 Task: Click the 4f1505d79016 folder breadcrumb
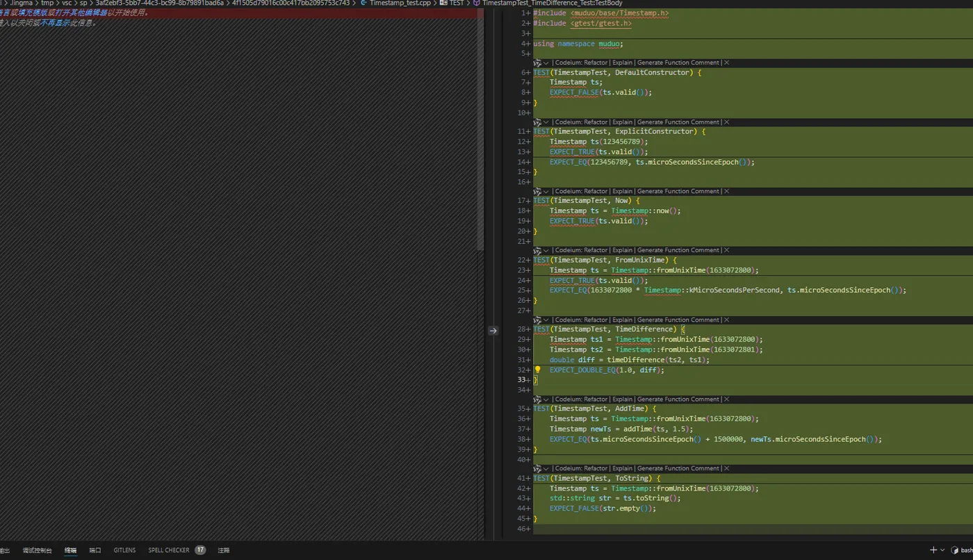tap(291, 3)
